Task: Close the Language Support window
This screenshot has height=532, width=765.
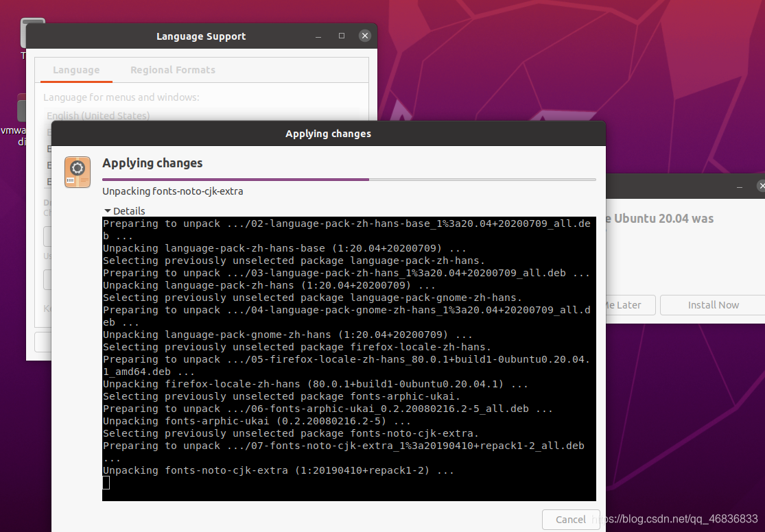Action: pyautogui.click(x=364, y=36)
